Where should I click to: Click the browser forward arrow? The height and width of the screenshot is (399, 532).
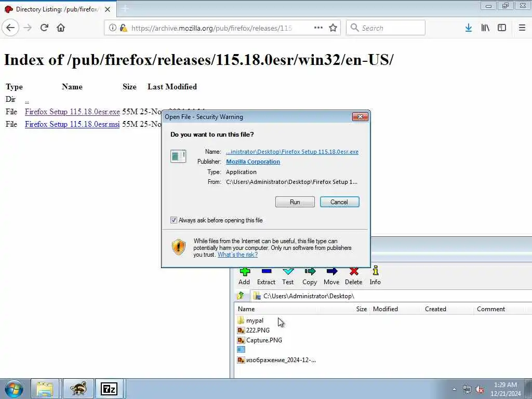pyautogui.click(x=28, y=28)
